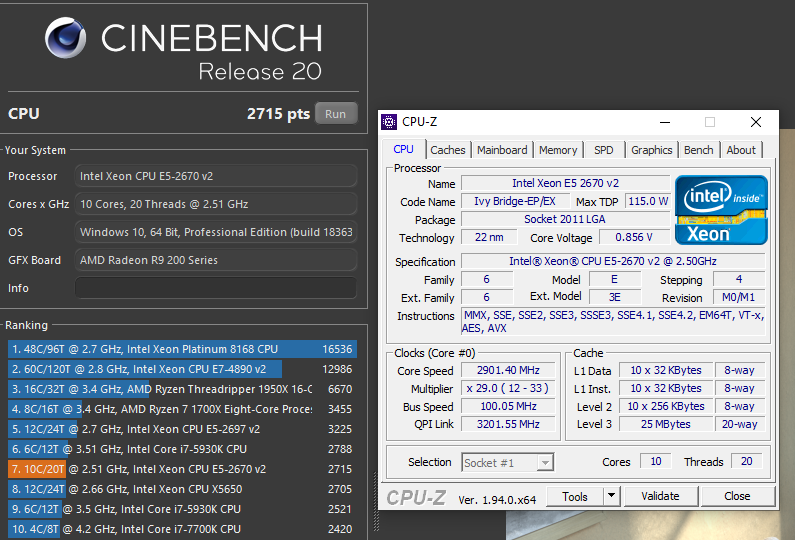
Task: Switch to the Caches tab
Action: coord(447,150)
